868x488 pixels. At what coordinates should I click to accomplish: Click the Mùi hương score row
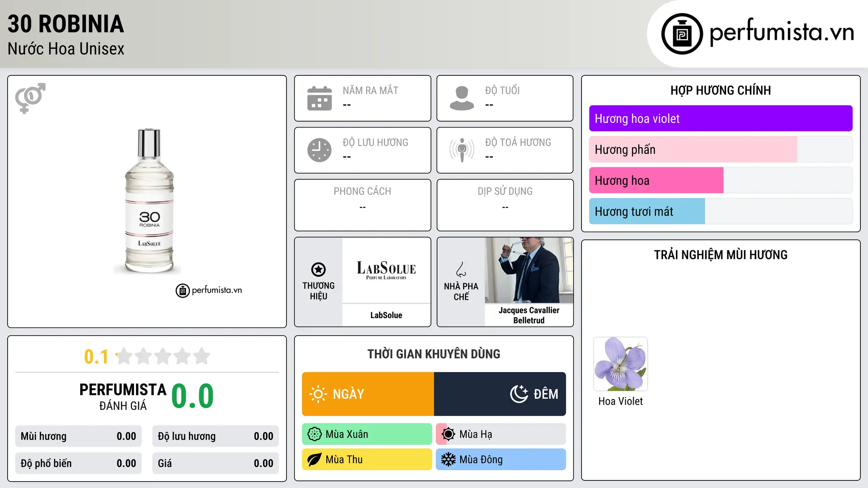pyautogui.click(x=78, y=436)
